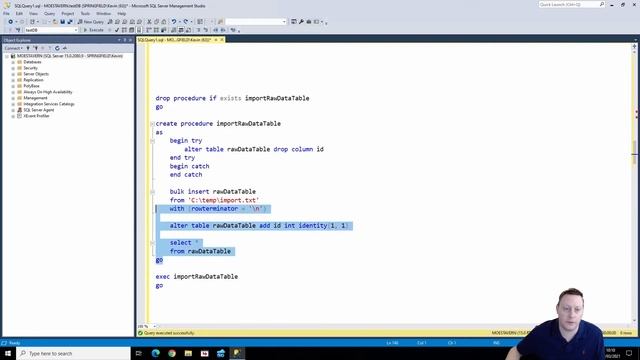Click the Undo arrow icon
This screenshot has height=360, width=640.
[x=173, y=22]
